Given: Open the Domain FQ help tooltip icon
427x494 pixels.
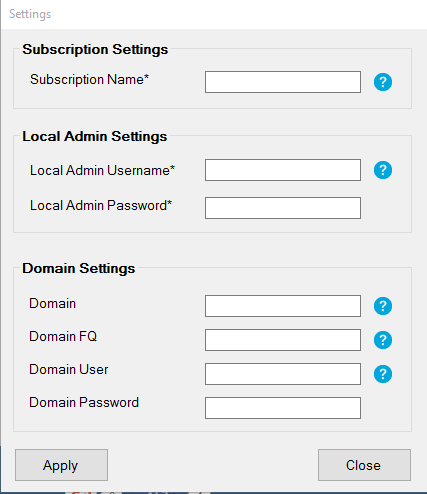Looking at the screenshot, I should [x=383, y=340].
